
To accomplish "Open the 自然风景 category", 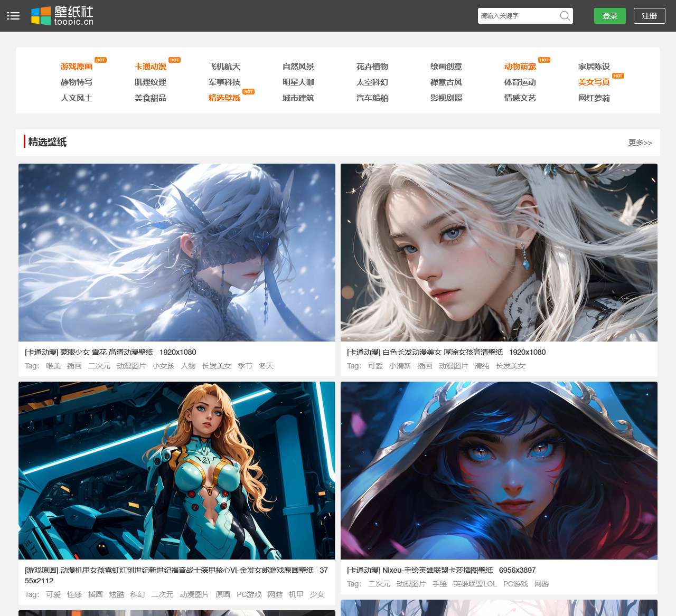I will click(298, 67).
